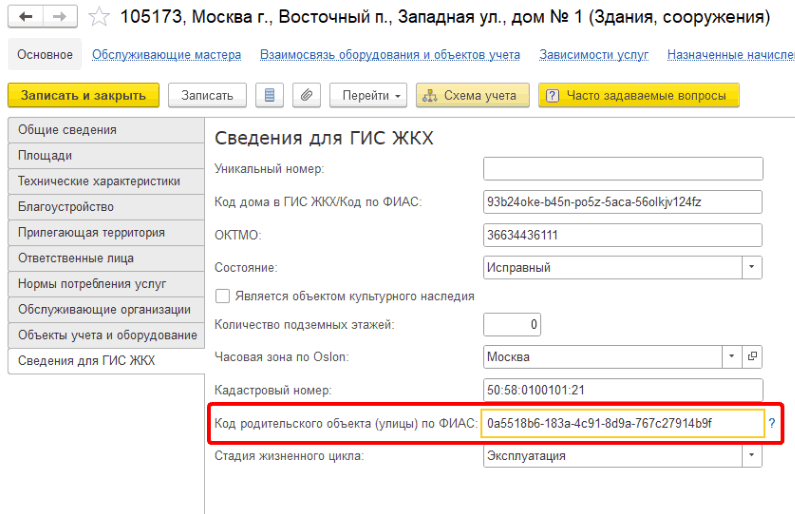This screenshot has width=795, height=514.
Task: Expand the Часовая зона dropdown arrow
Action: pos(731,357)
